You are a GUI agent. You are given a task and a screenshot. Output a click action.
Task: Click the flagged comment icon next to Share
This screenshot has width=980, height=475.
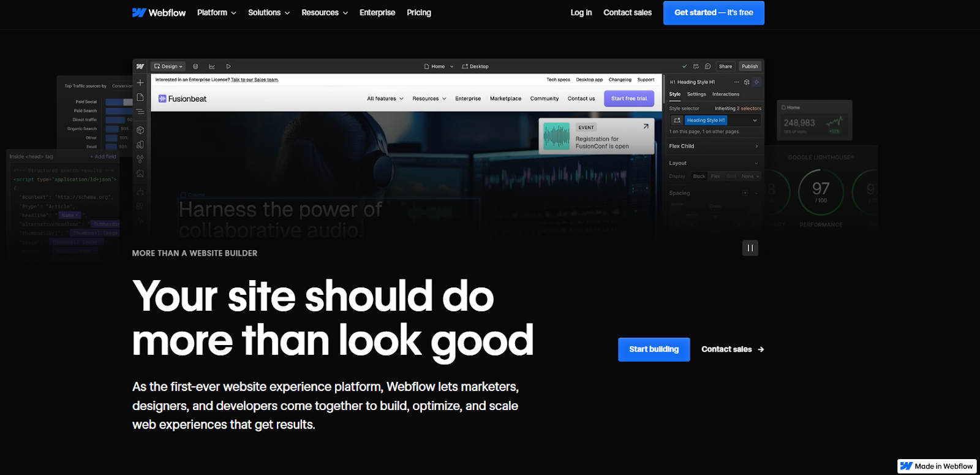[x=696, y=66]
